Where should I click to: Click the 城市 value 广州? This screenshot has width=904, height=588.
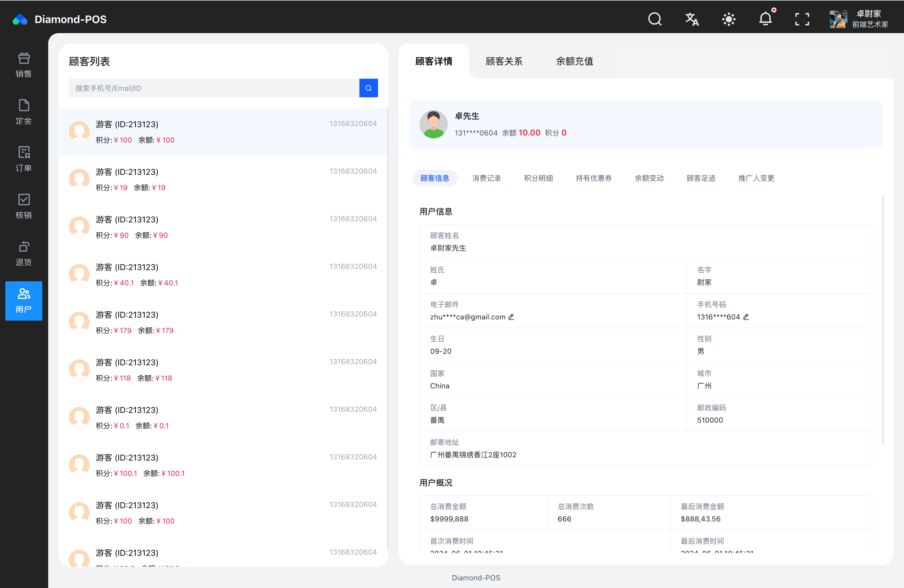[x=704, y=386]
